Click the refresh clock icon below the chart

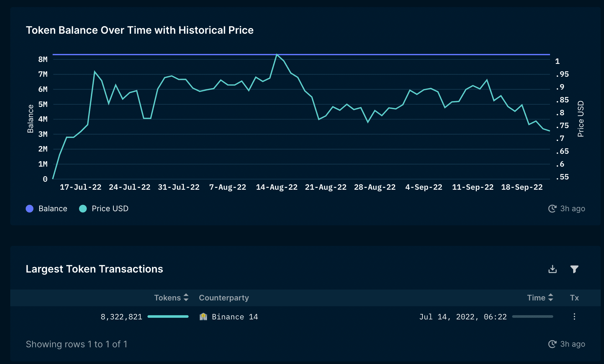click(552, 208)
